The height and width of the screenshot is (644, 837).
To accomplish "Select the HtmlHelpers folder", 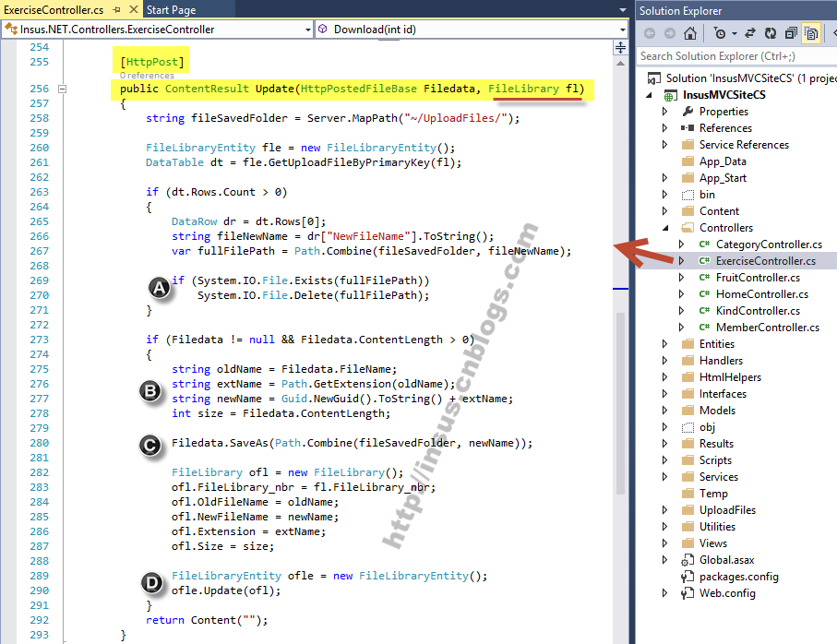I will (730, 377).
